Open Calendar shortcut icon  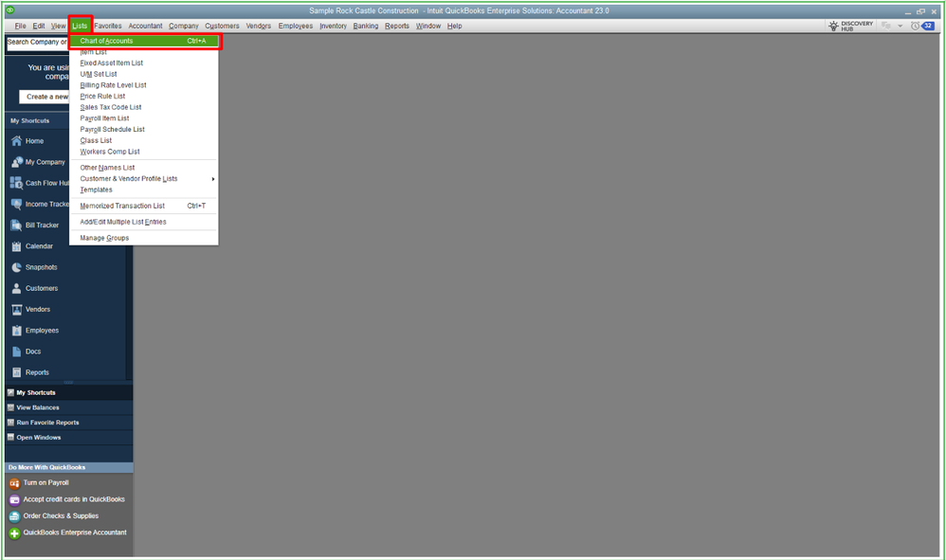16,246
